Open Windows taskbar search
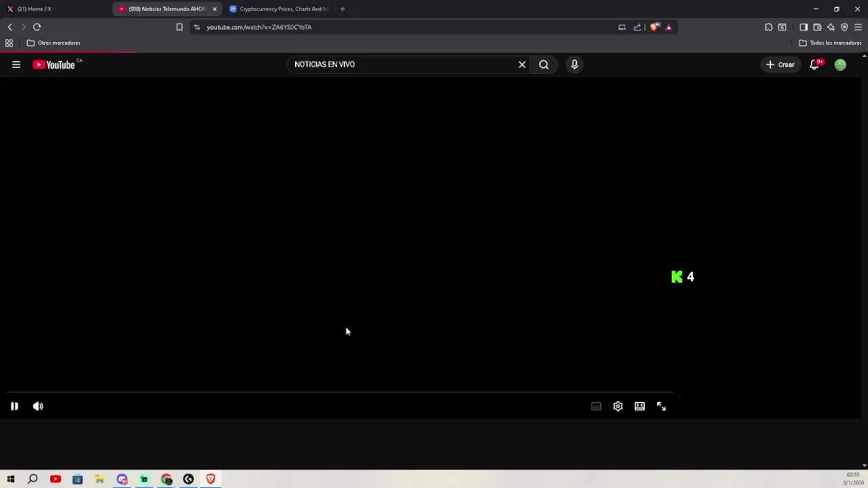868x488 pixels. pos(33,479)
